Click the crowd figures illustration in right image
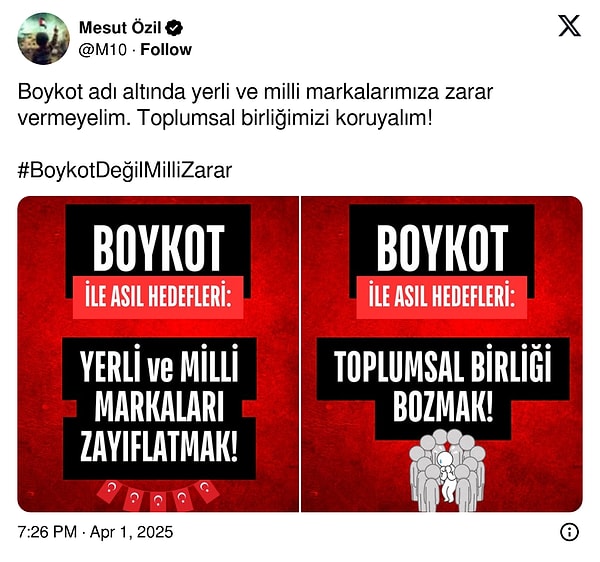This screenshot has height=562, width=600. [x=447, y=471]
